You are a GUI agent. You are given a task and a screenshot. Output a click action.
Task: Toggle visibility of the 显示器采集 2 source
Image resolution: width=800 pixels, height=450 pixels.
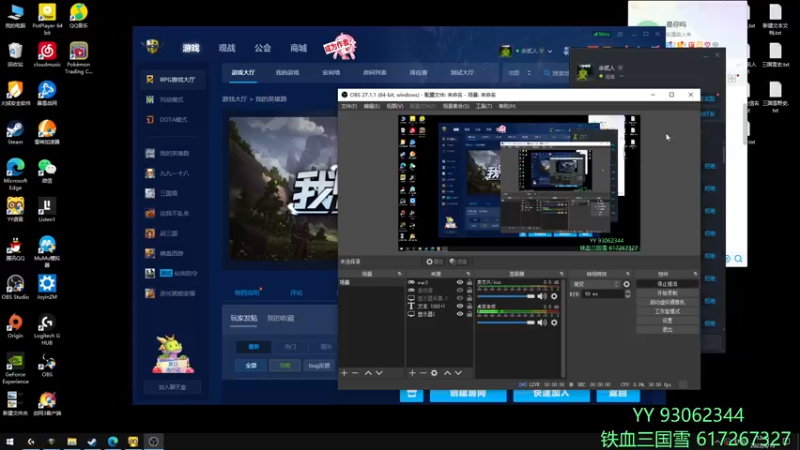460,298
